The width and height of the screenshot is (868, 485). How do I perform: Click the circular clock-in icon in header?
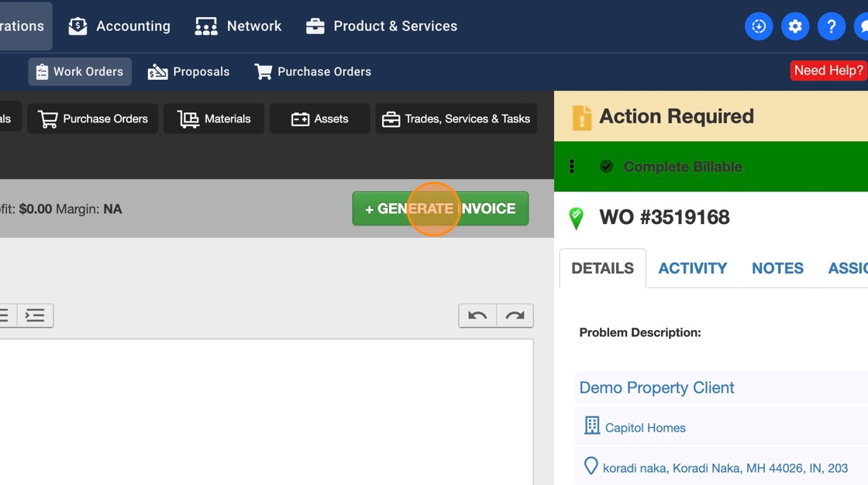[x=759, y=26]
